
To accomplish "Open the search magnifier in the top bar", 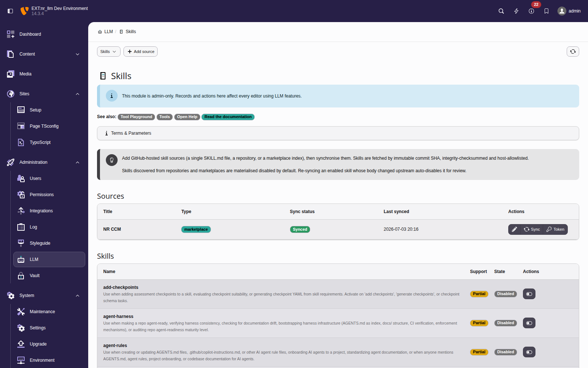I will click(x=501, y=11).
